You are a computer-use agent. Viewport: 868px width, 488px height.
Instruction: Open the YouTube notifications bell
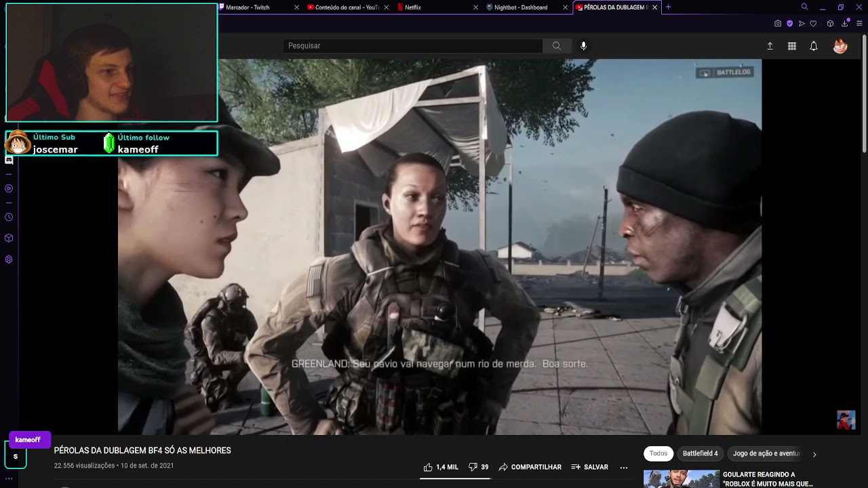point(814,46)
